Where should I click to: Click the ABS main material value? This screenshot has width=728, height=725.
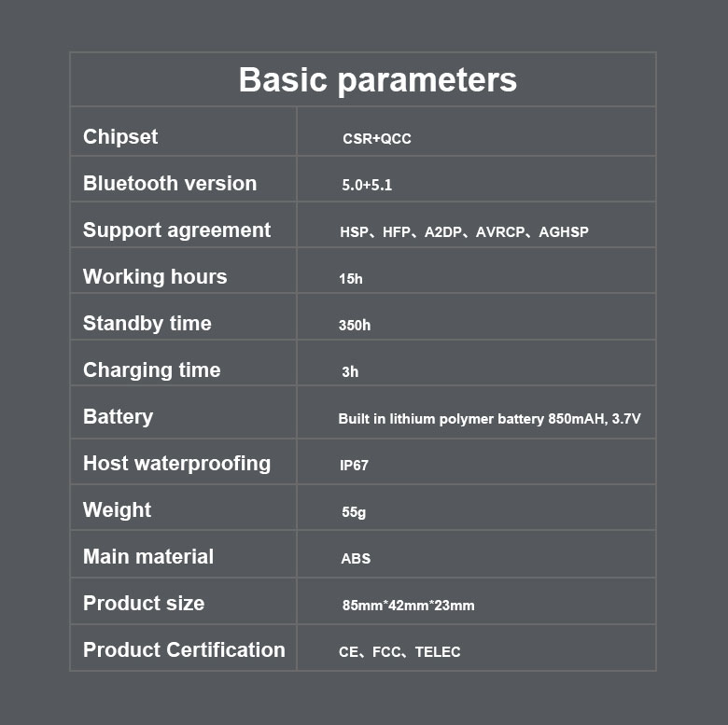(x=356, y=558)
